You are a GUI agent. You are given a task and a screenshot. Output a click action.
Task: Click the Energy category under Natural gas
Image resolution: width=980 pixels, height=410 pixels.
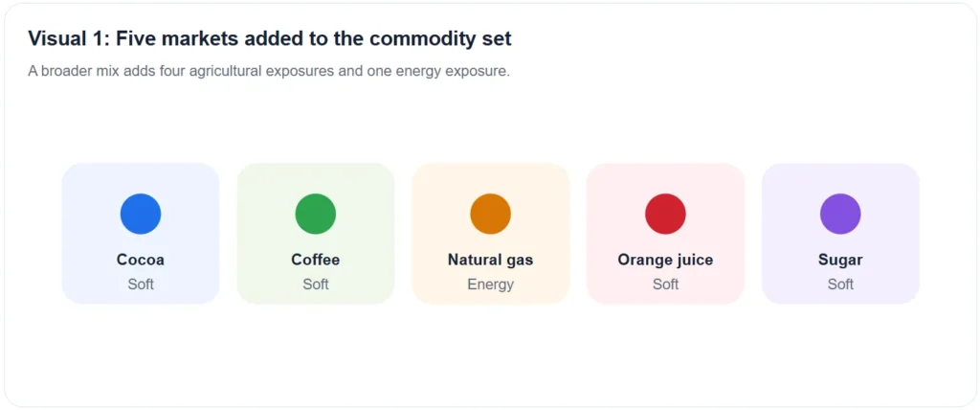click(491, 285)
